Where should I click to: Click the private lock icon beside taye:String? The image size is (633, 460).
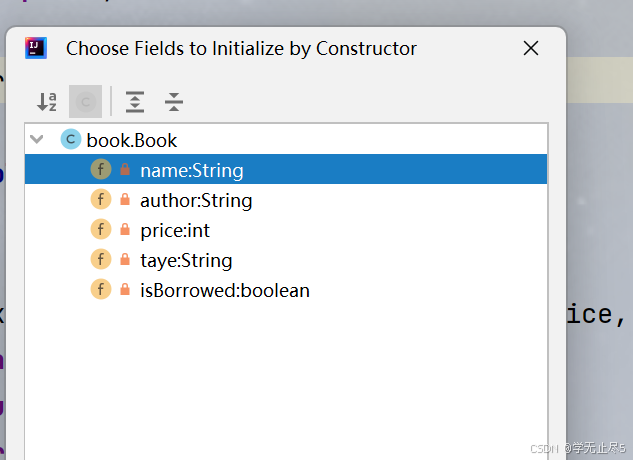pyautogui.click(x=125, y=260)
